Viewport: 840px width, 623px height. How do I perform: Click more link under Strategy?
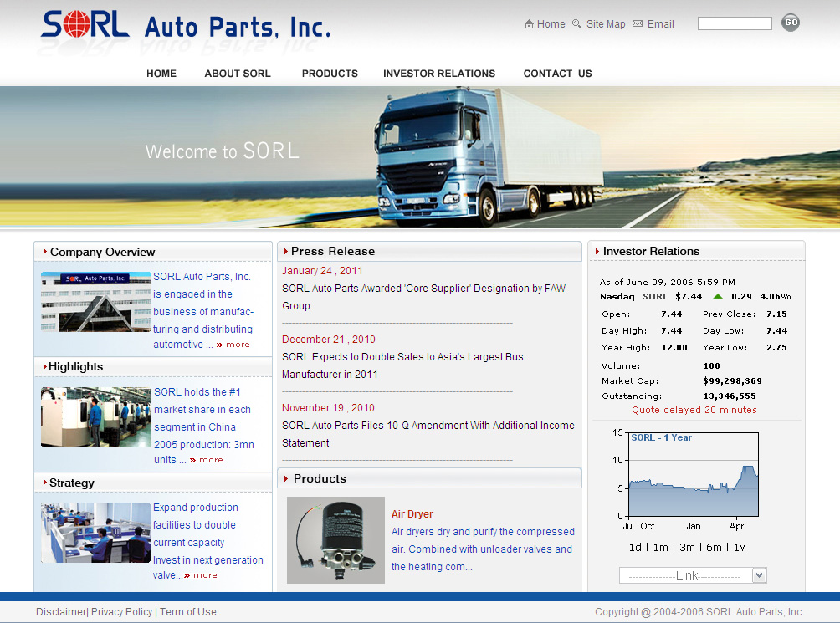click(200, 575)
